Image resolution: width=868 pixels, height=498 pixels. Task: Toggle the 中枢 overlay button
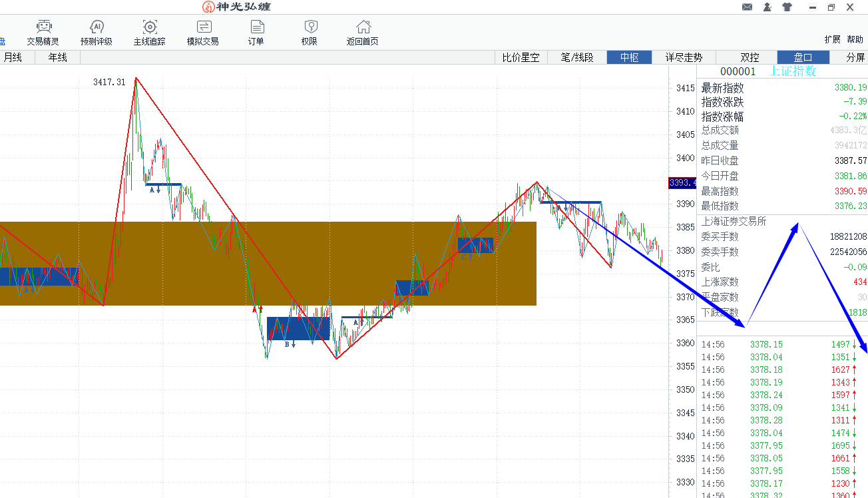click(x=629, y=58)
